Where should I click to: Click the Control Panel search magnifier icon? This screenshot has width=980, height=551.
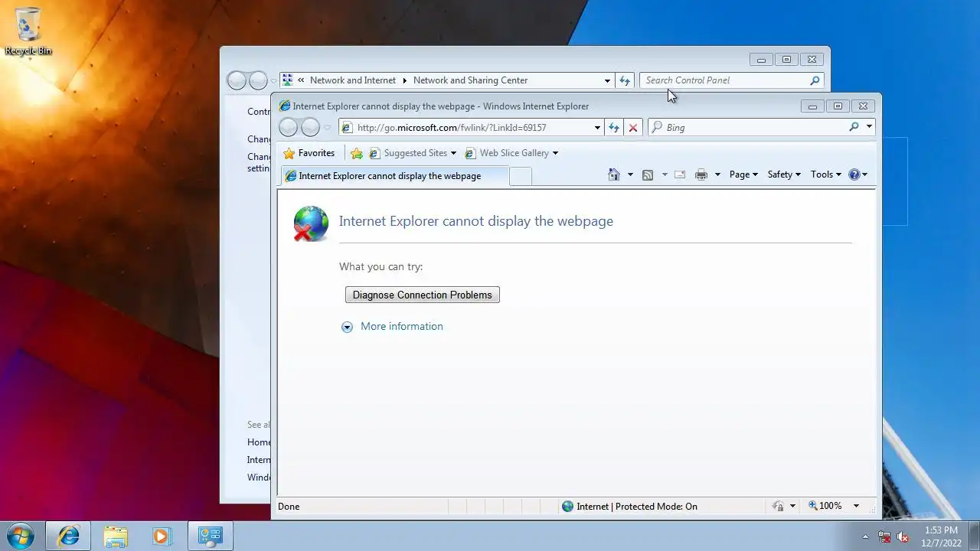pyautogui.click(x=815, y=80)
